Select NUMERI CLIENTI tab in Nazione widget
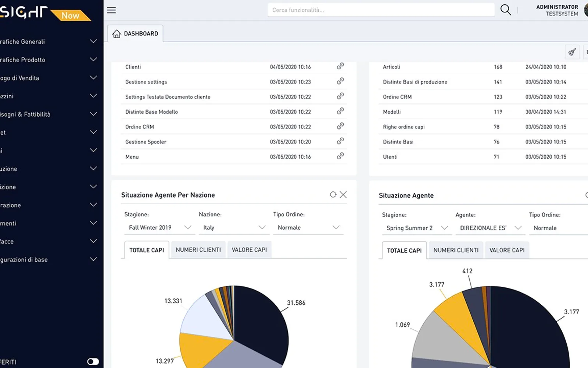 [x=198, y=250]
